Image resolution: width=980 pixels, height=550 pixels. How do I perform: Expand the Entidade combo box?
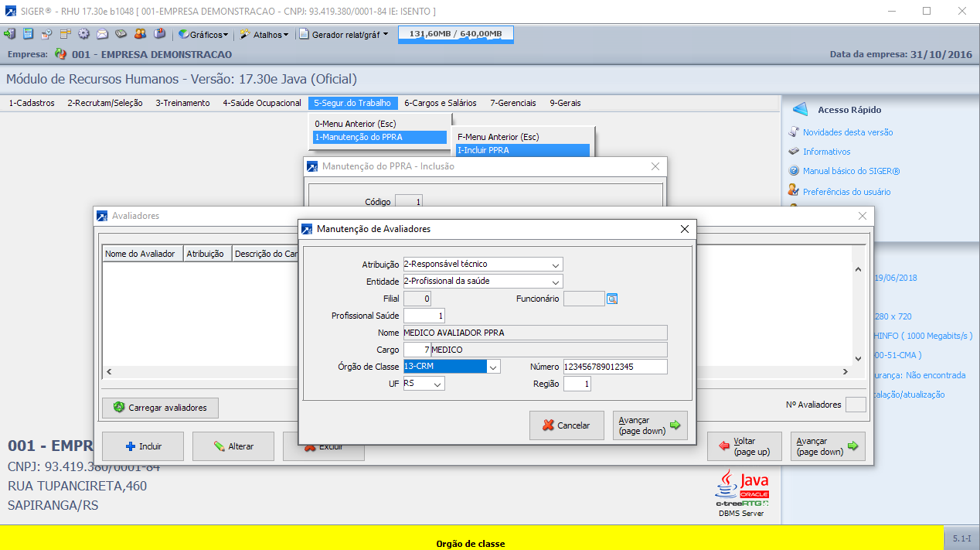click(556, 281)
